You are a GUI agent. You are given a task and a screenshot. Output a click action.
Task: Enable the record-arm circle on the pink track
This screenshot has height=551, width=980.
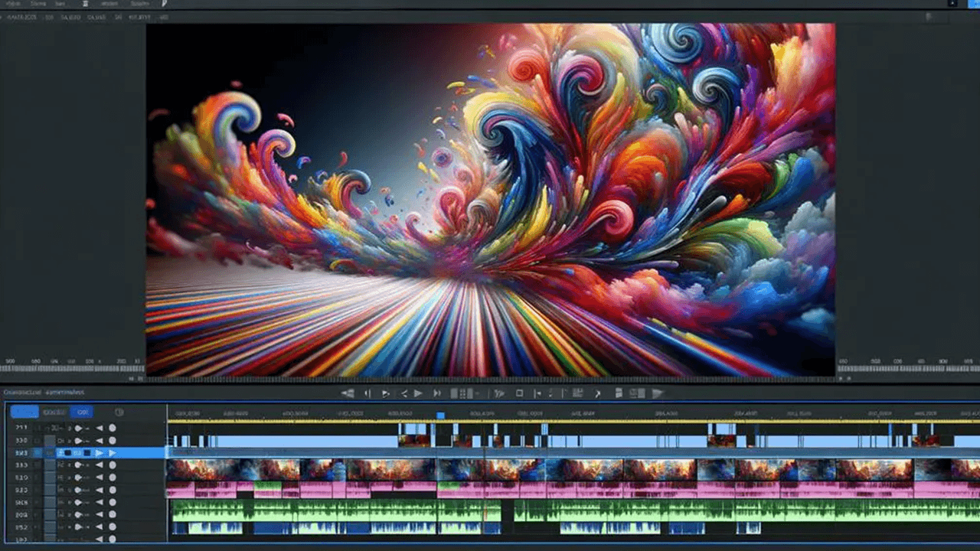click(113, 478)
